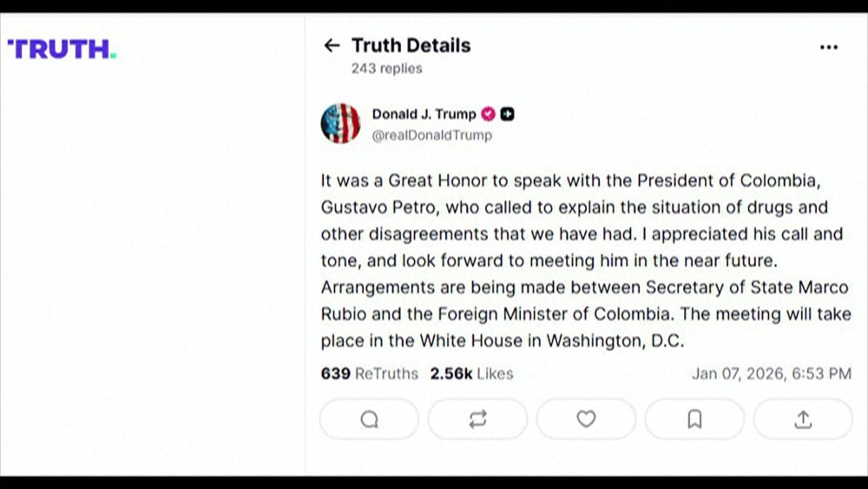
Task: Click the 243 replies count
Action: (386, 68)
